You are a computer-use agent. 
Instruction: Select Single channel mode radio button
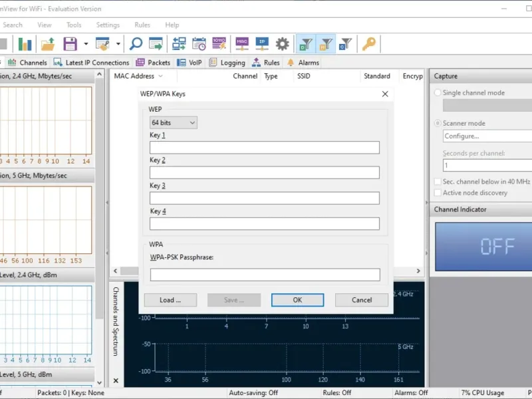(438, 93)
